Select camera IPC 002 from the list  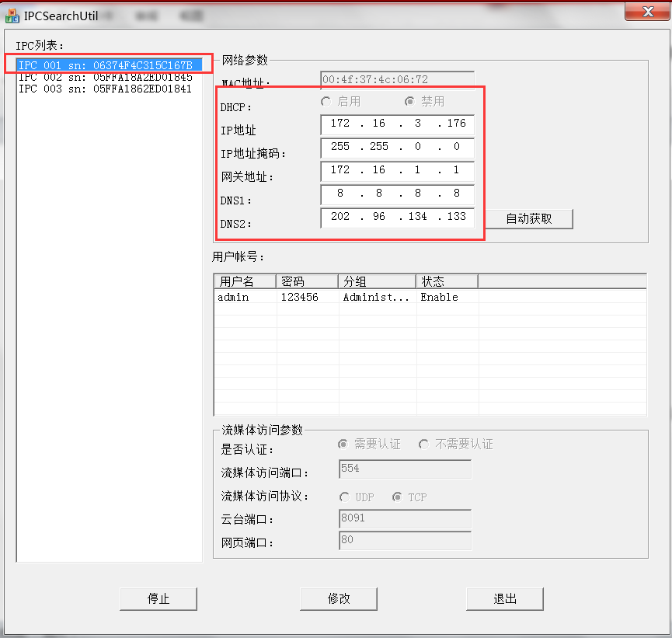coord(109,76)
